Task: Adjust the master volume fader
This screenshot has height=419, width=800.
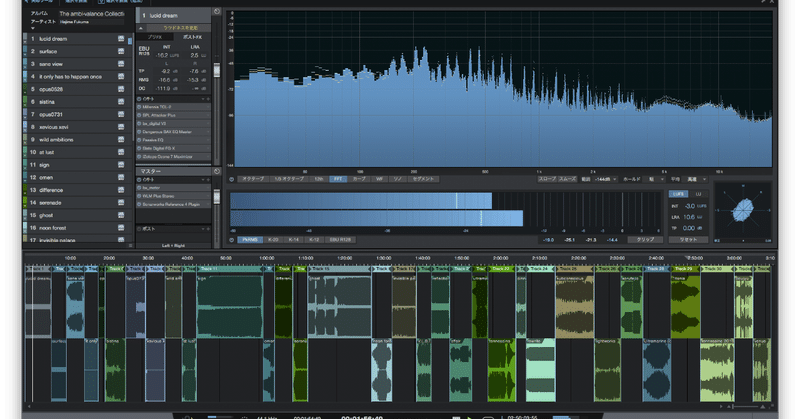Action: [x=217, y=196]
